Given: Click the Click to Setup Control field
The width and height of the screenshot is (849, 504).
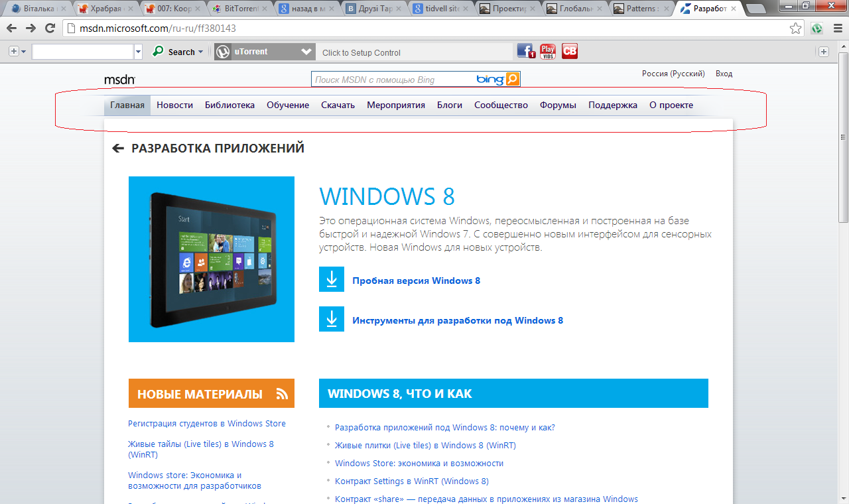Looking at the screenshot, I should pos(415,52).
